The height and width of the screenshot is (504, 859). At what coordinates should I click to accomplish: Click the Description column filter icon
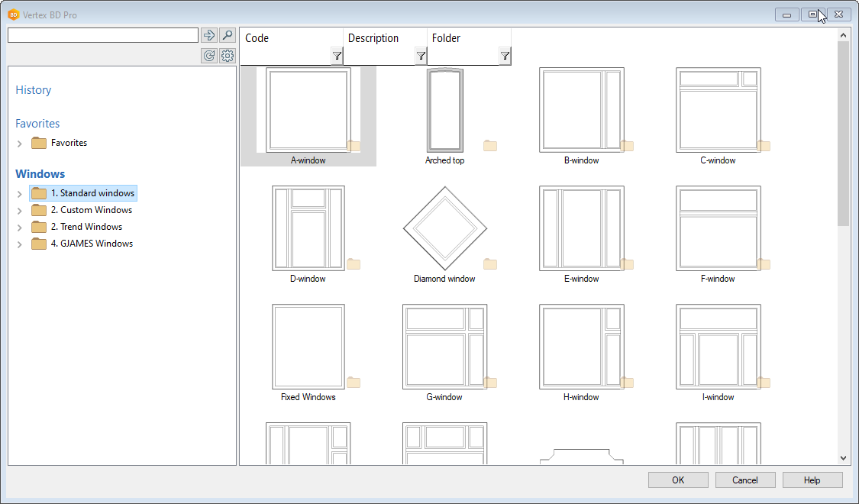[421, 56]
